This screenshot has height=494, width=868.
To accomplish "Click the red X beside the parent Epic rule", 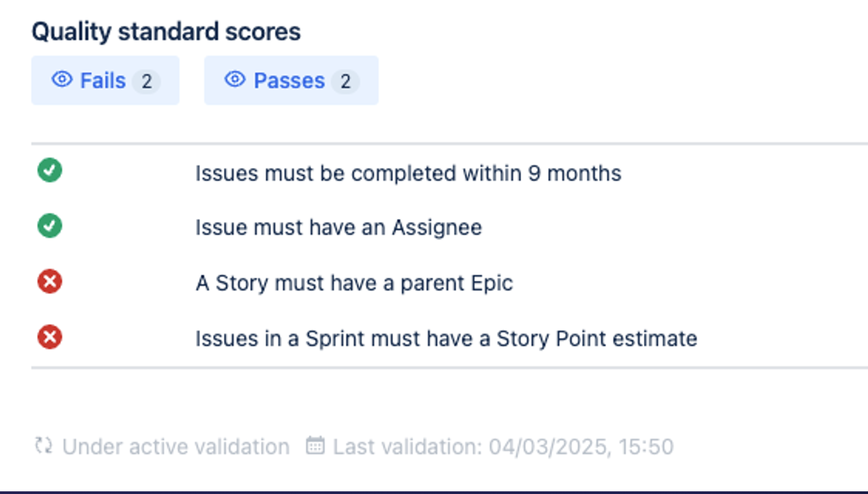I will [50, 281].
